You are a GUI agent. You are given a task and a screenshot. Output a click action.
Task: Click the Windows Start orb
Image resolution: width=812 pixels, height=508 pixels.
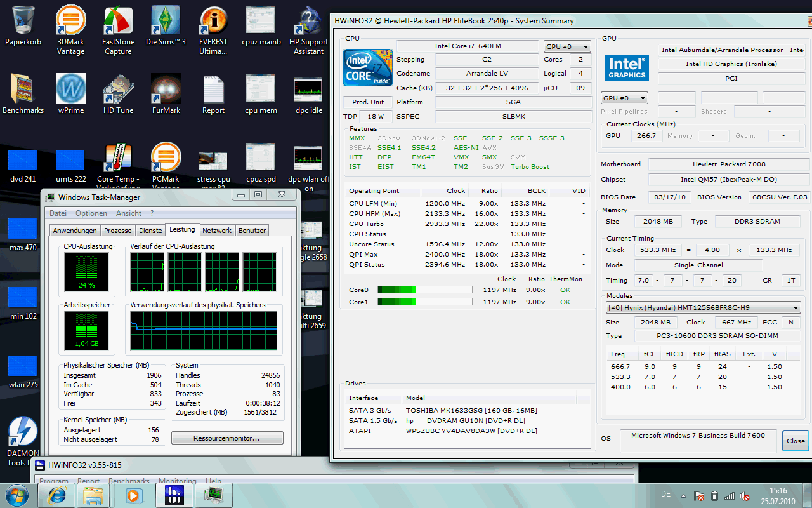click(x=17, y=495)
